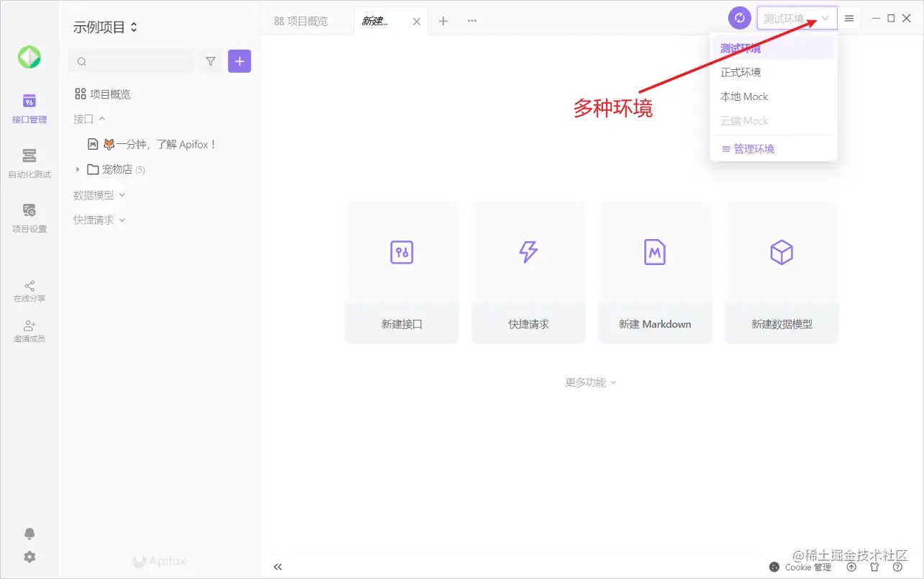This screenshot has height=579, width=924.
Task: Click the project search input field
Action: coord(130,61)
